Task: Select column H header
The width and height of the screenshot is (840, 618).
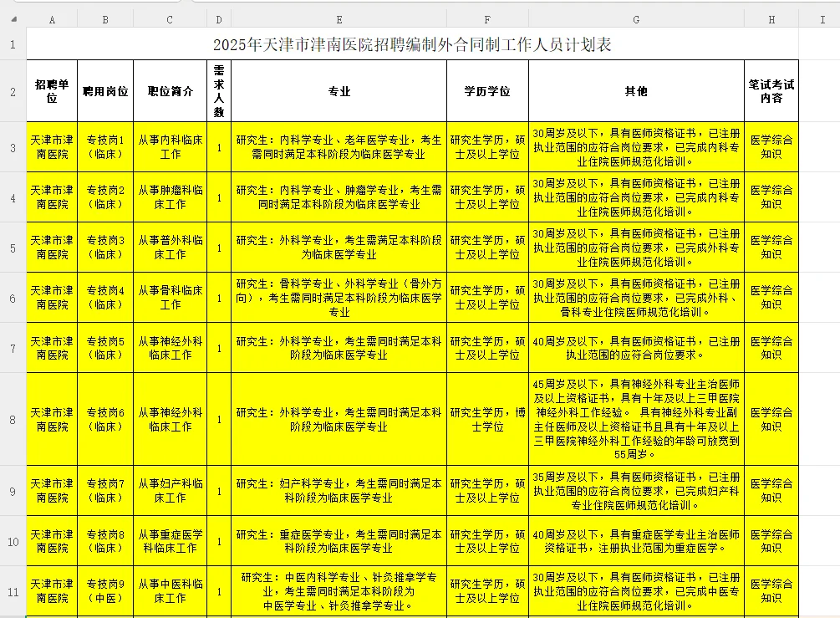Action: (771, 20)
